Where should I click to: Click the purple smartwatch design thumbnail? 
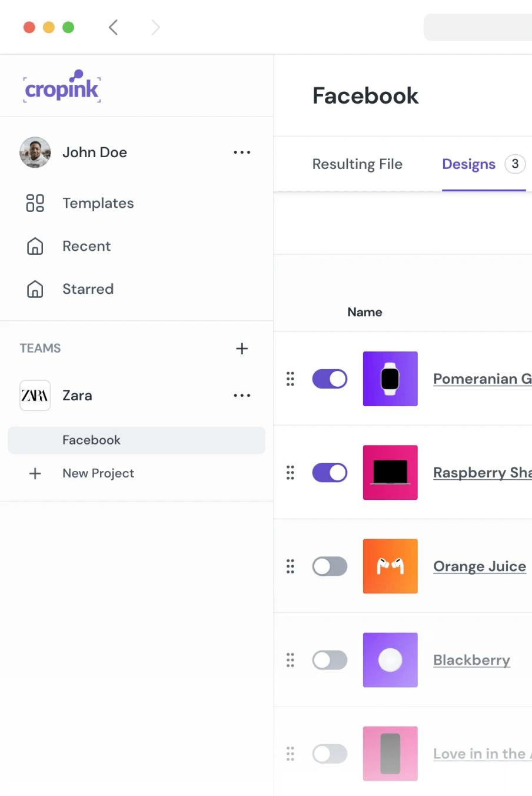pos(390,379)
